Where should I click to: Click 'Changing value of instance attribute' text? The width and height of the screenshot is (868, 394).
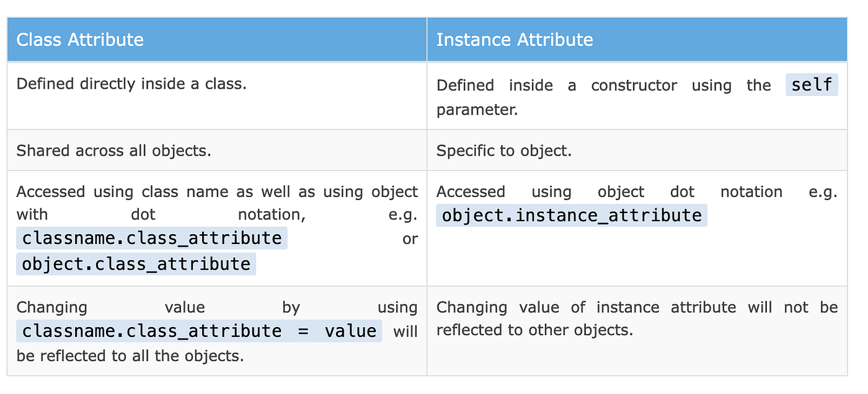pos(586,307)
